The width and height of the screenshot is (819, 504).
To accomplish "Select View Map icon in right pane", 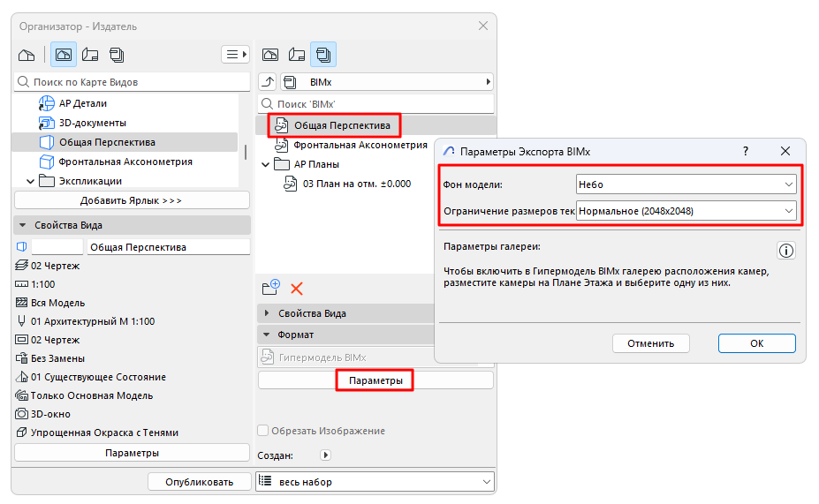I will (270, 55).
